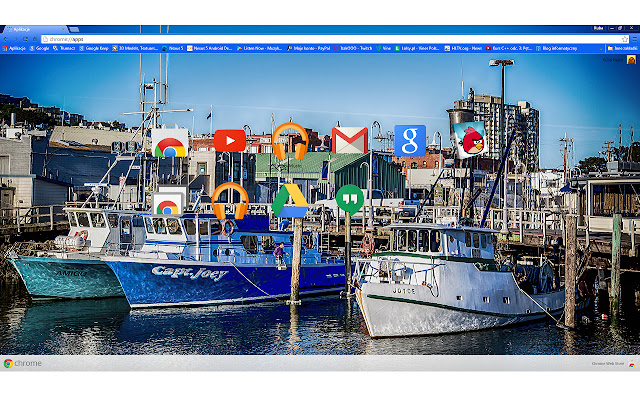
Task: Open the 3D Models bookmark
Action: [135, 48]
